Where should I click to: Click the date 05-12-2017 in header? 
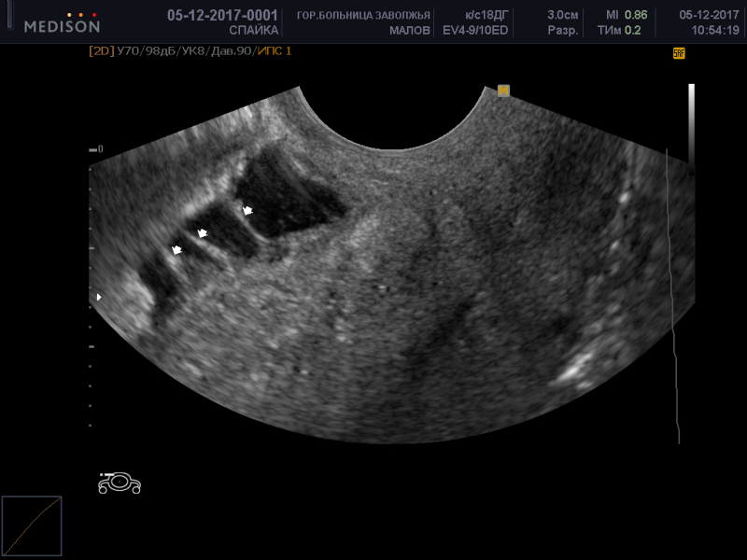tap(709, 15)
